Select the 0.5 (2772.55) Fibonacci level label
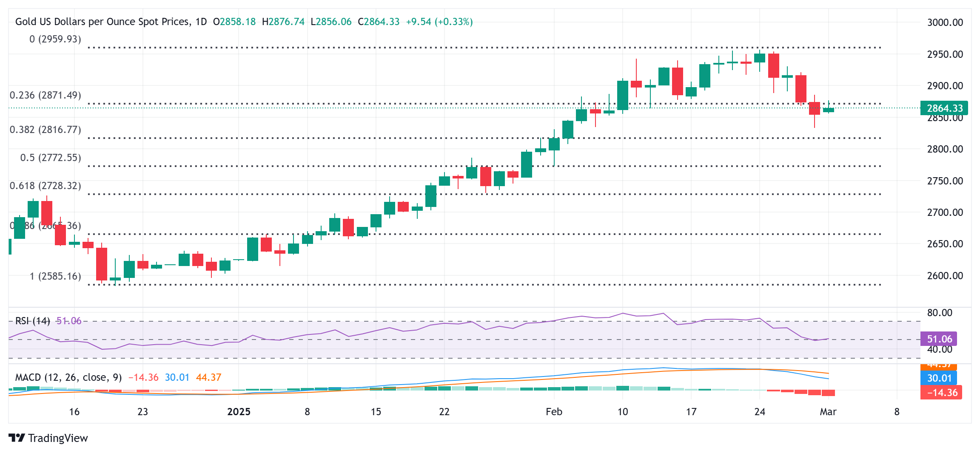Screen dimensions: 980x453 (50, 158)
